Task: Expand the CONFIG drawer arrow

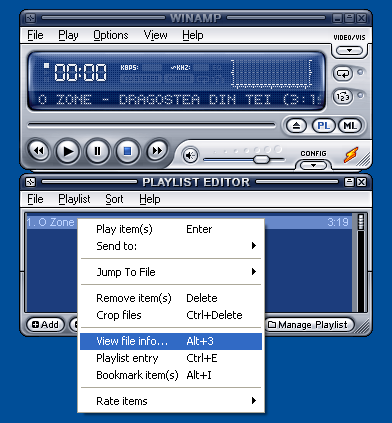Action: (x=313, y=165)
